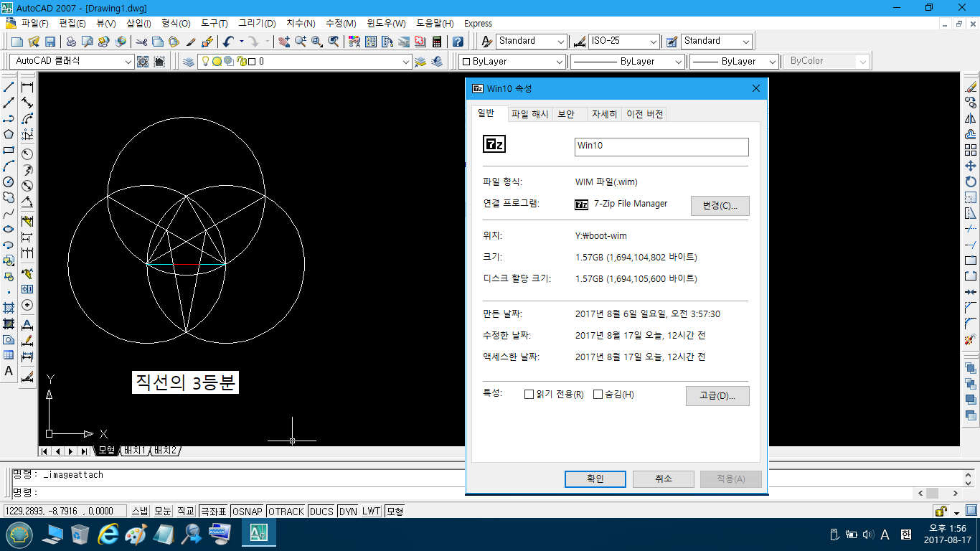Select the Line draw tool
This screenshot has width=980, height=551.
(x=9, y=88)
